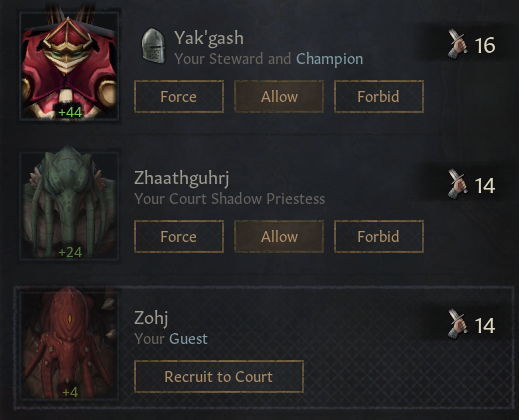Click the +44 opinion value on Yak'gash
Screen dimensions: 519x420
pyautogui.click(x=70, y=112)
